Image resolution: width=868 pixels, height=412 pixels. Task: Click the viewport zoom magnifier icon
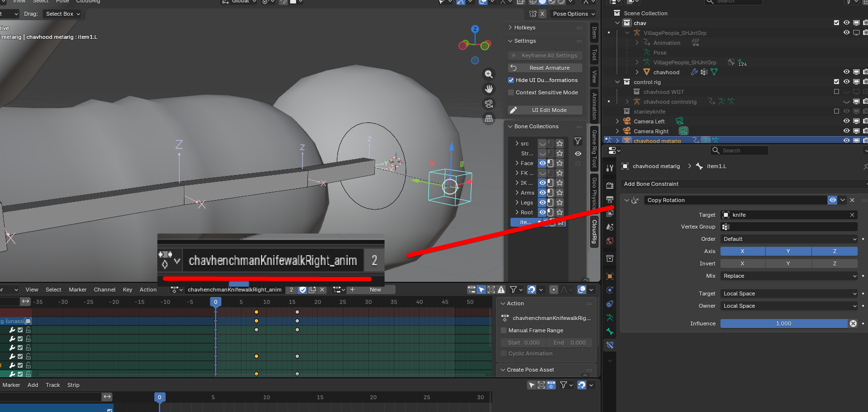[489, 74]
